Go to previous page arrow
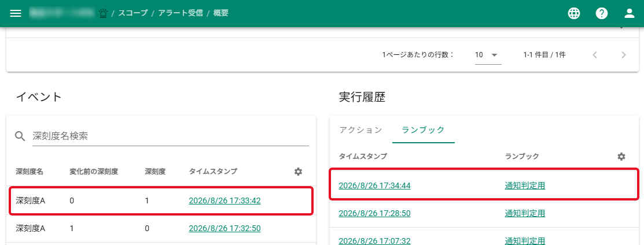 click(594, 54)
